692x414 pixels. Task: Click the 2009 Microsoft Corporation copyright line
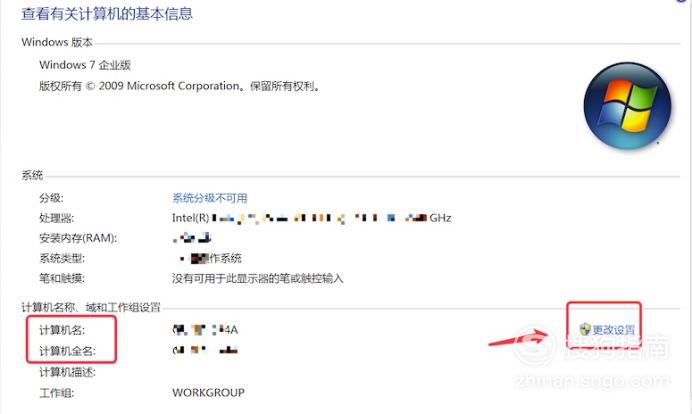pyautogui.click(x=179, y=86)
